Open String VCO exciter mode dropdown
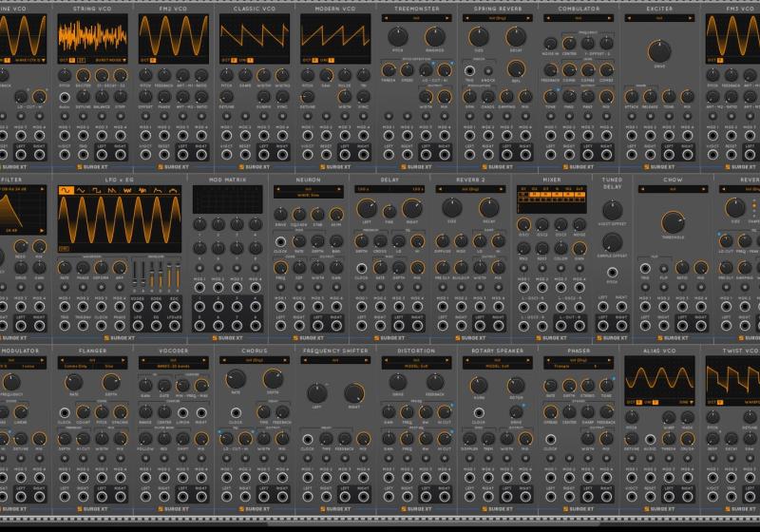The image size is (760, 532). tap(110, 61)
